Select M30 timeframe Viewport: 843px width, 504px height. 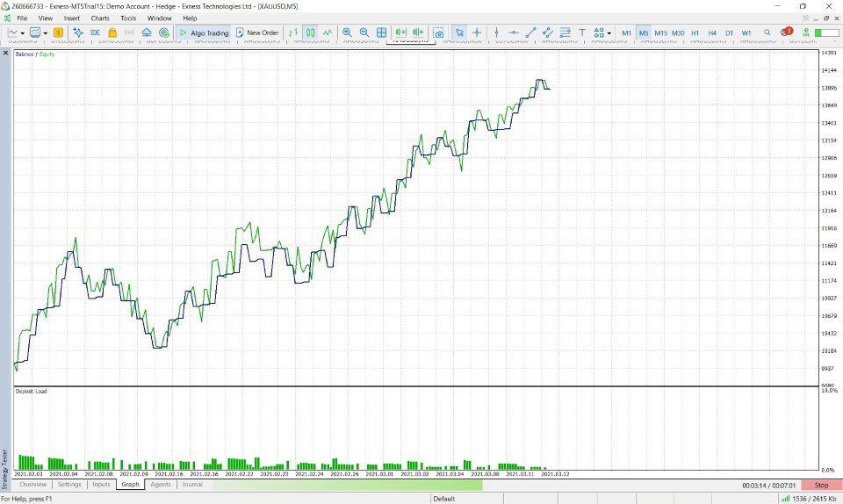[x=678, y=33]
